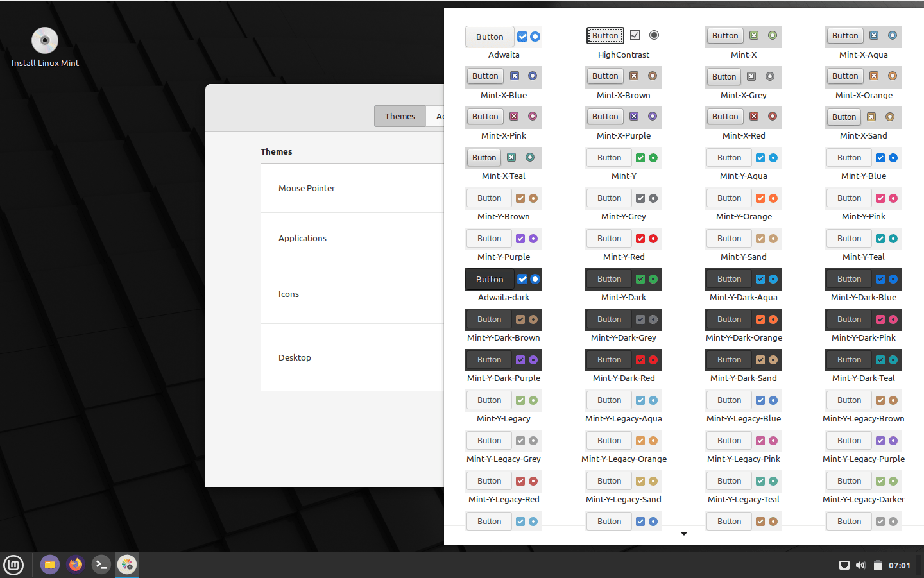Select the Mint-X-Aqua theme preview
This screenshot has height=578, width=924.
pos(864,43)
